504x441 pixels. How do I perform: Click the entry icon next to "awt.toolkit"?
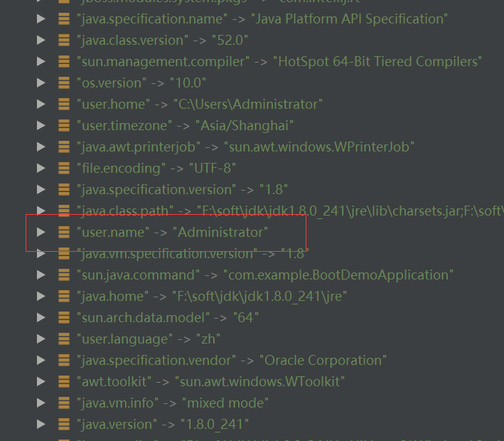63,381
